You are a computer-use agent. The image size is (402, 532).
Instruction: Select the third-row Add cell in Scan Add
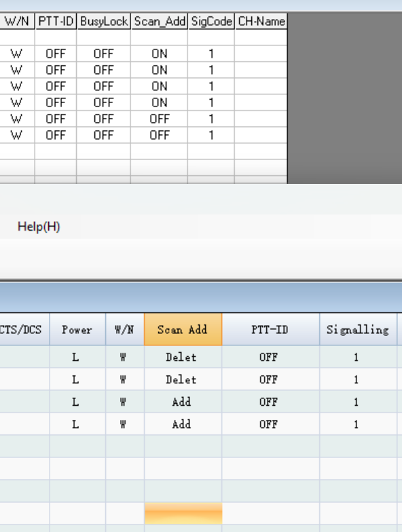point(183,402)
